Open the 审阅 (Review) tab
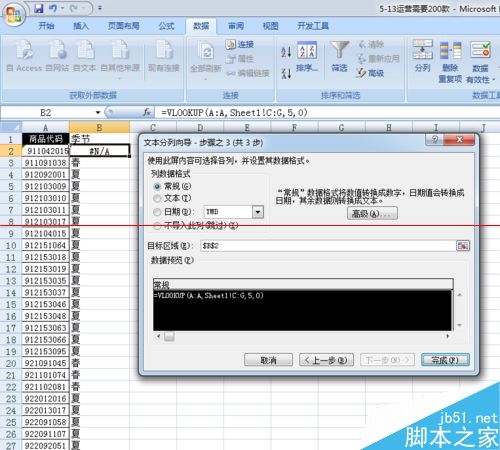Image resolution: width=500 pixels, height=450 pixels. point(236,26)
